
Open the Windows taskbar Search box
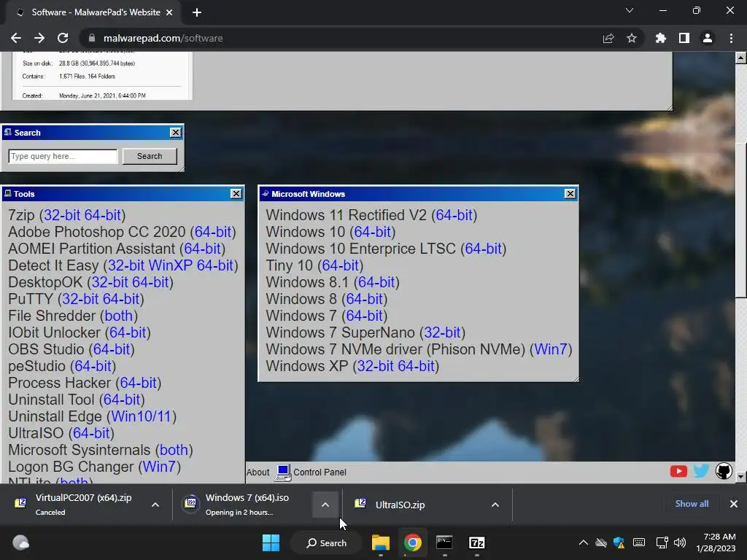coord(326,542)
